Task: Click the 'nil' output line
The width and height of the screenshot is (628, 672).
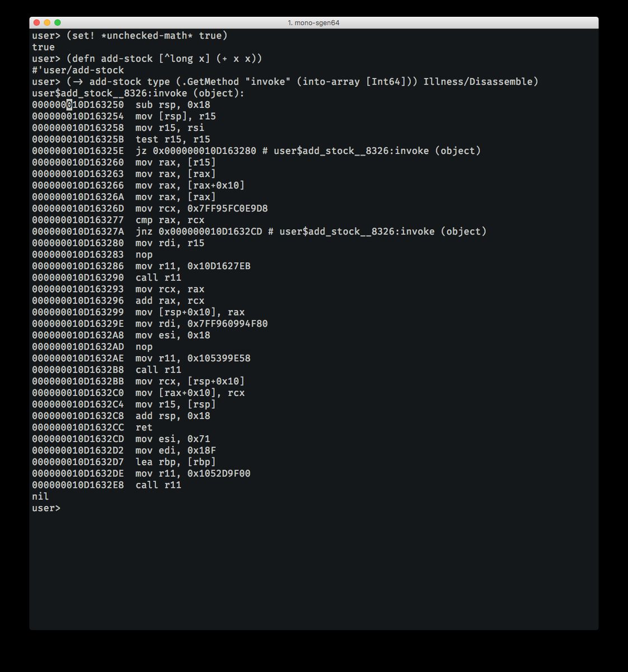Action: coord(40,496)
